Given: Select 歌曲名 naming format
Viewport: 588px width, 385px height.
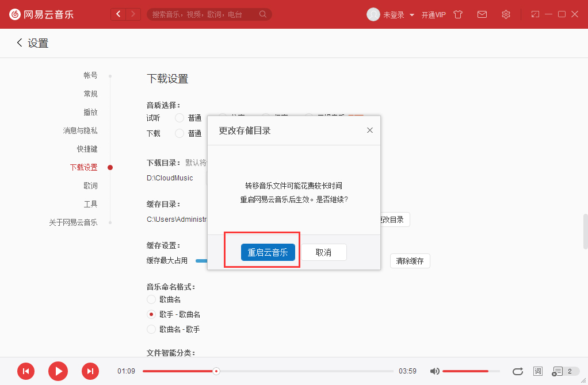Looking at the screenshot, I should click(151, 299).
